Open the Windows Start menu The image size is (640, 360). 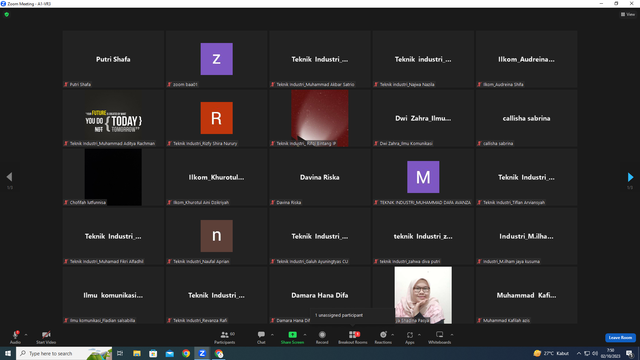[x=8, y=353]
